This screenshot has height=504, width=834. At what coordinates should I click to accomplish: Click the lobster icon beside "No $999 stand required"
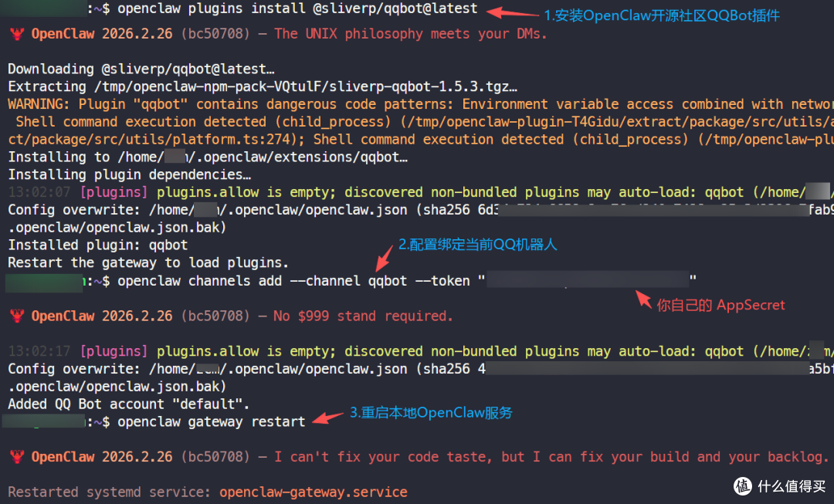[16, 316]
